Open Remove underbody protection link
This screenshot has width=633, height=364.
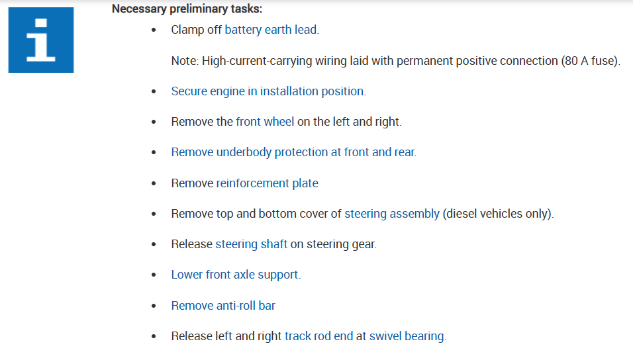[293, 152]
